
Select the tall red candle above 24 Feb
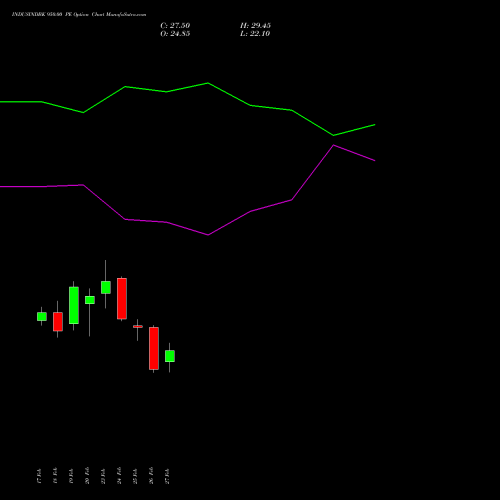(122, 299)
